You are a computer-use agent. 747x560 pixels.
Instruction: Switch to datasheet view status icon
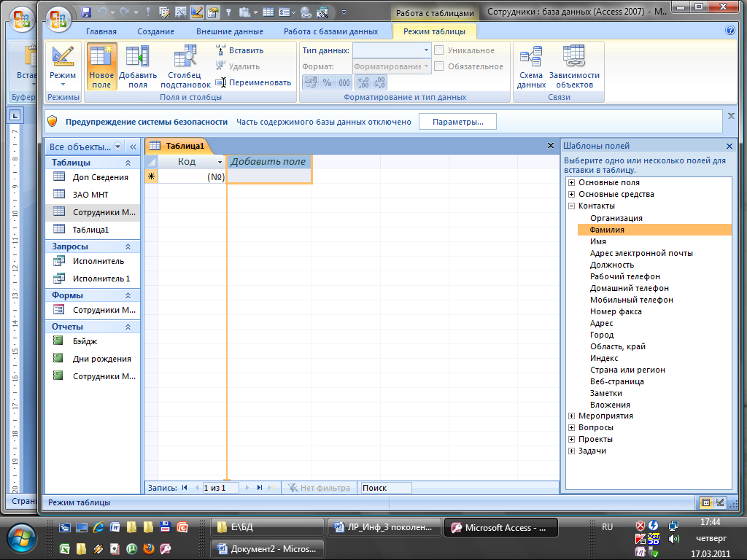pyautogui.click(x=706, y=502)
